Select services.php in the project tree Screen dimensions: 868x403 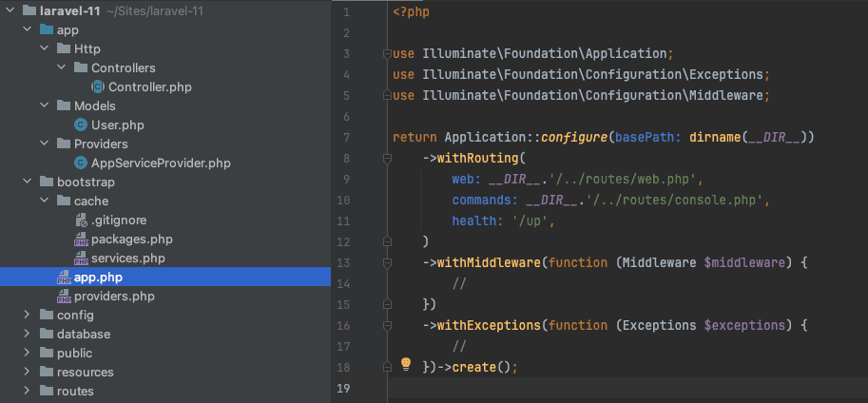click(128, 258)
